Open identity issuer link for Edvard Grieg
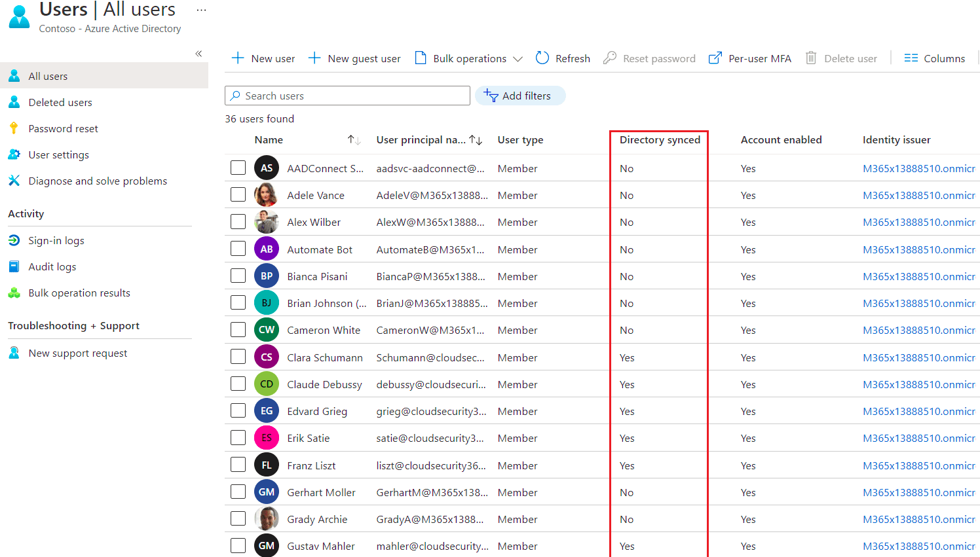 [x=919, y=411]
